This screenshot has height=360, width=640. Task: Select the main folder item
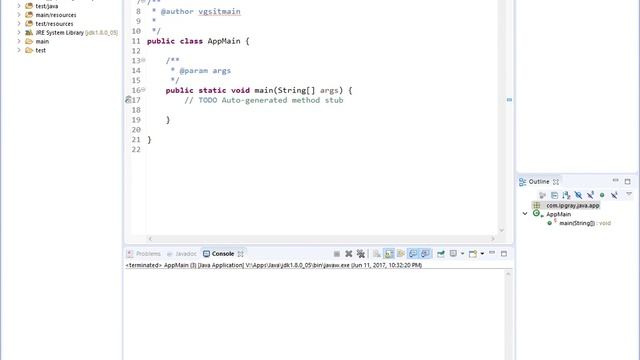42,42
